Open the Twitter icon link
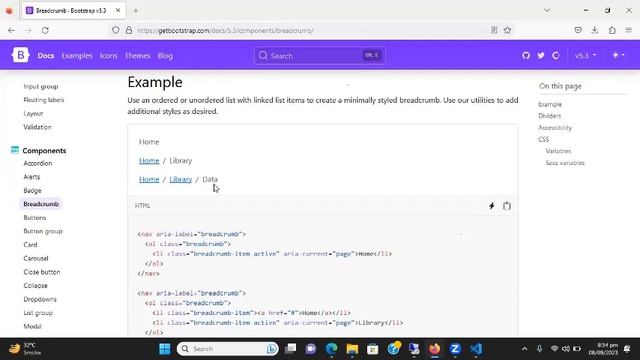The height and width of the screenshot is (360, 640). [541, 56]
